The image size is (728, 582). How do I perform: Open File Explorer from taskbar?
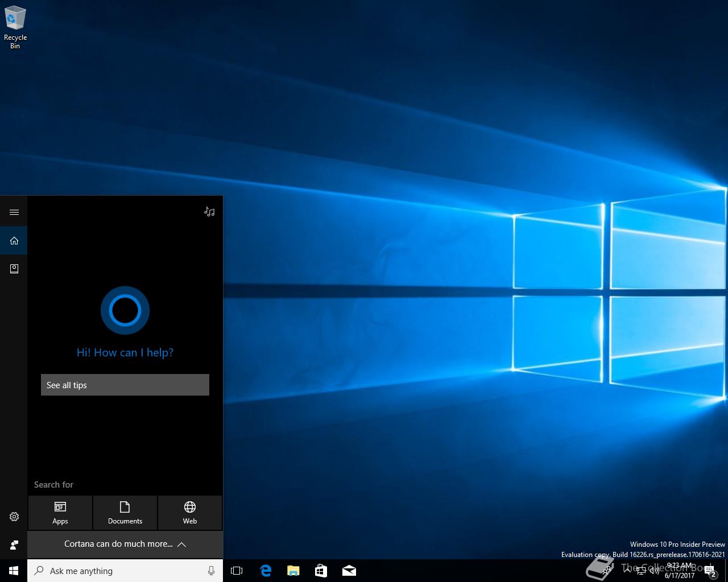293,571
